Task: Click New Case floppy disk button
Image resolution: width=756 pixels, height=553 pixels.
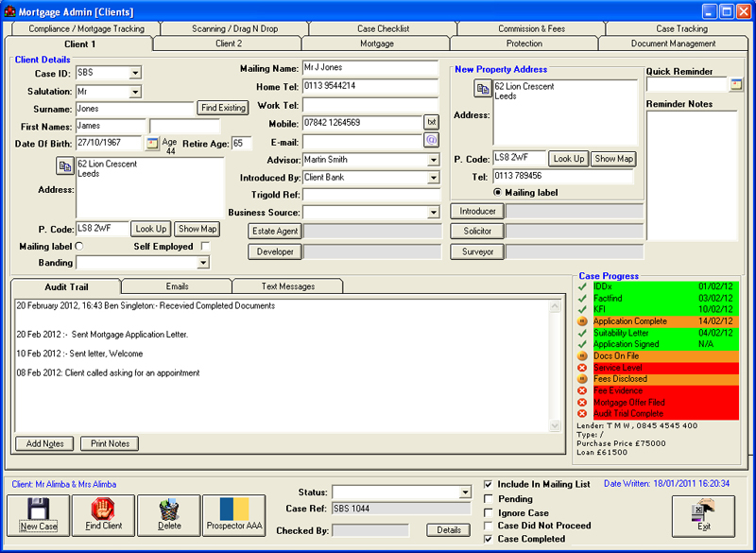Action: click(x=39, y=515)
